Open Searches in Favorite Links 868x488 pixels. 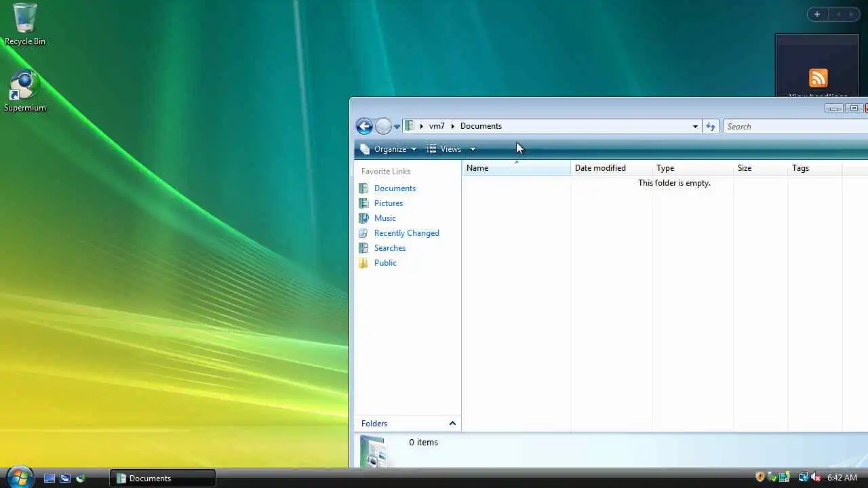tap(390, 248)
